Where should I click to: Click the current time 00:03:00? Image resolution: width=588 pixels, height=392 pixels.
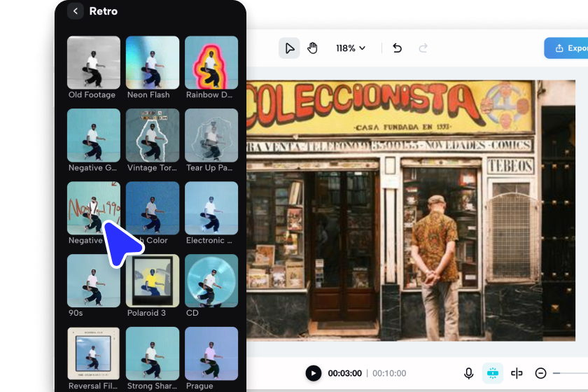click(x=344, y=373)
